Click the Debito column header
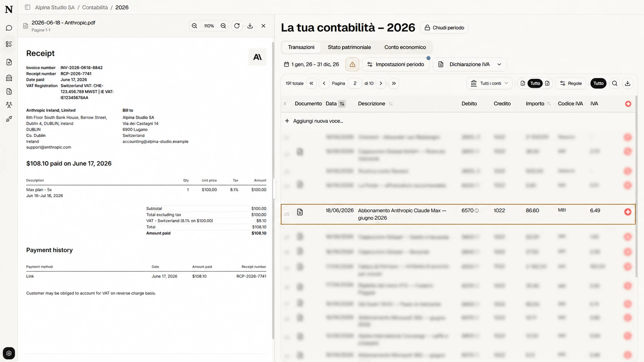The width and height of the screenshot is (644, 362). click(x=469, y=103)
